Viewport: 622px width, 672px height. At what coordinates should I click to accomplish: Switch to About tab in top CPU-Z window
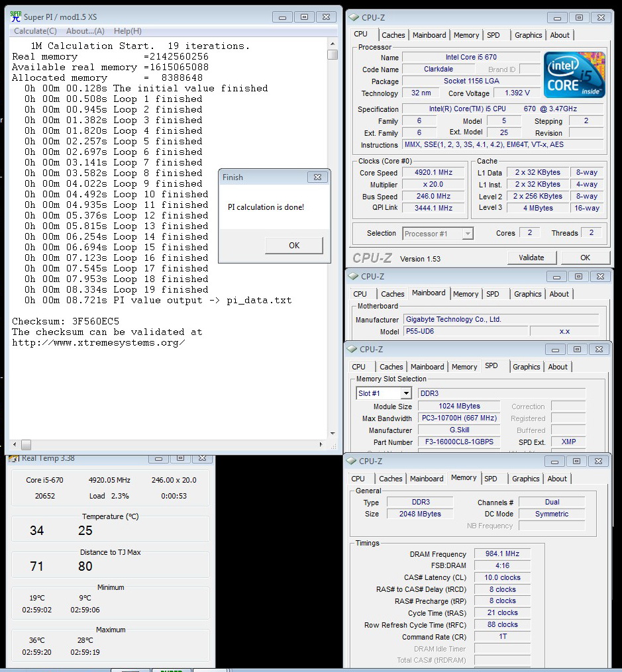560,35
